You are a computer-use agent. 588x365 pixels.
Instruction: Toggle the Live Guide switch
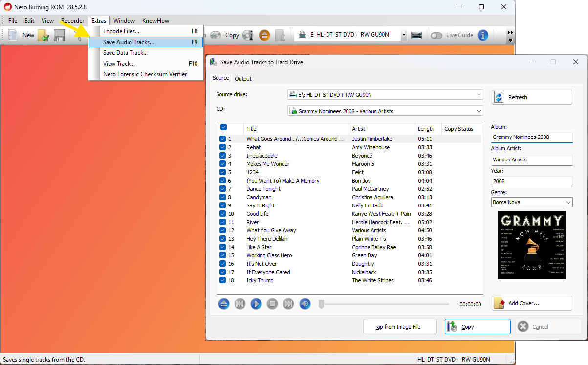[x=436, y=35]
